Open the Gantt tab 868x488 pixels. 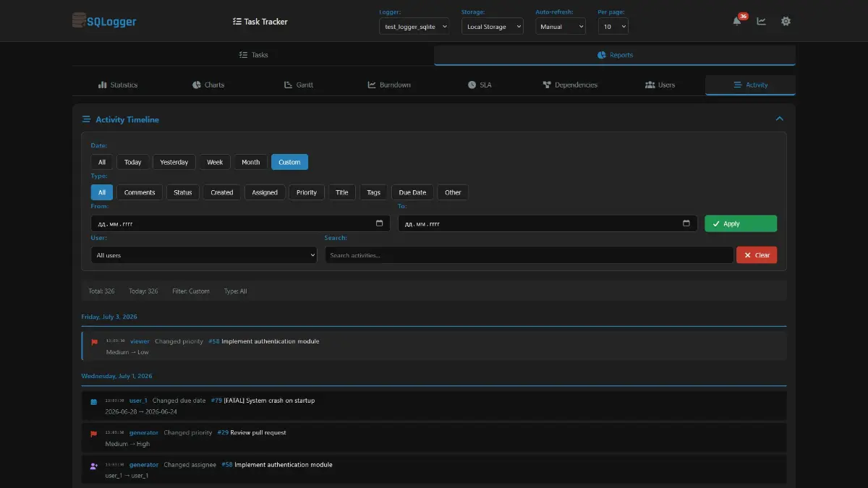click(x=298, y=85)
